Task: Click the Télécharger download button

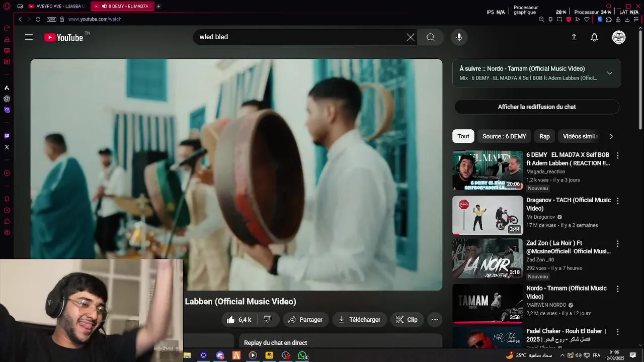Action: click(360, 320)
